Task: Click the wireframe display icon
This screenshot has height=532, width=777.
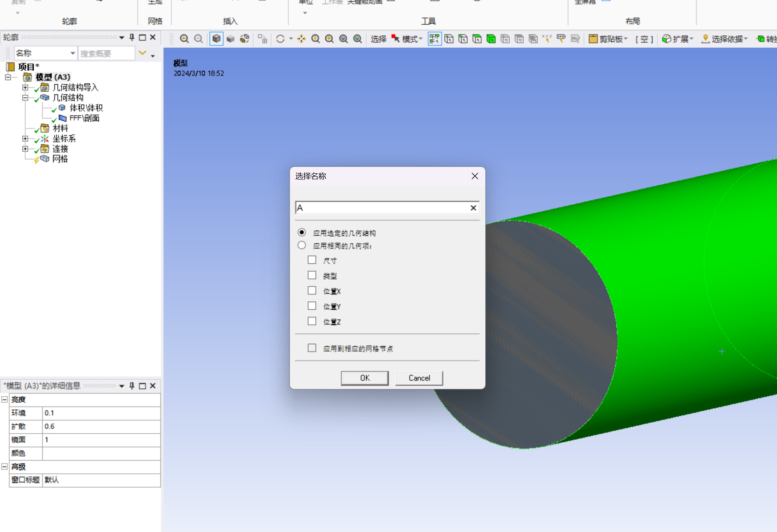Action: pyautogui.click(x=244, y=39)
